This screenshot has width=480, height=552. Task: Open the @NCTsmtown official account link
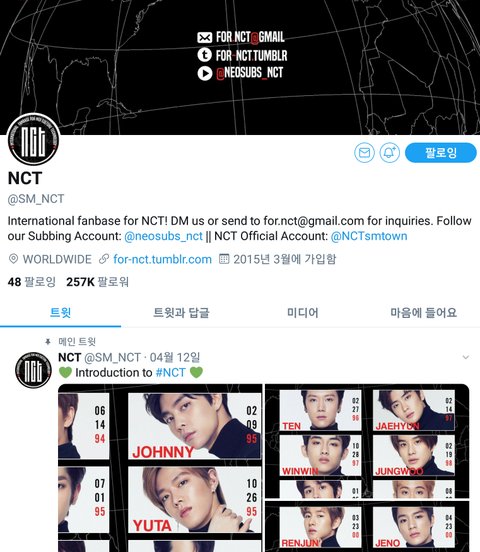[x=369, y=236]
